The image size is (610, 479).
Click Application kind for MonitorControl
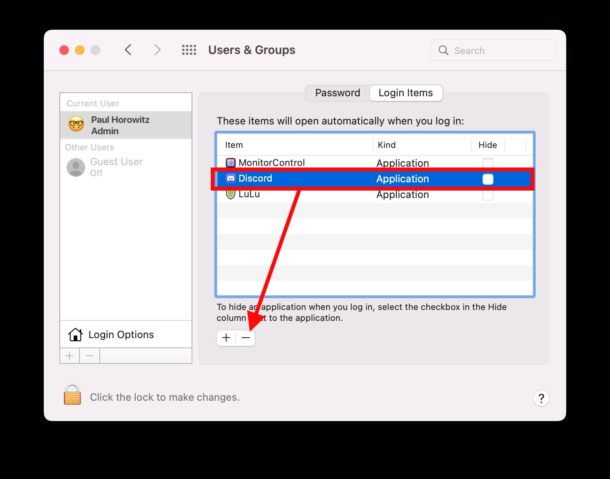point(403,163)
